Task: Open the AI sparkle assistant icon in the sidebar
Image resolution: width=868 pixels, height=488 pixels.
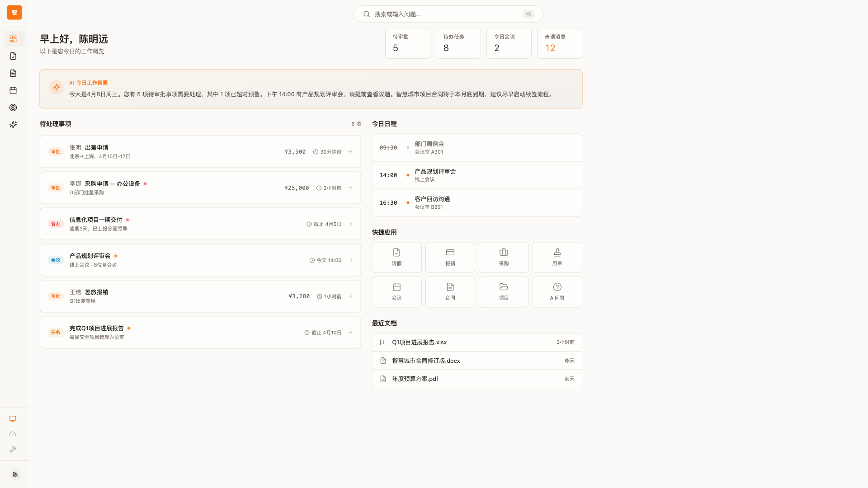Action: tap(13, 124)
